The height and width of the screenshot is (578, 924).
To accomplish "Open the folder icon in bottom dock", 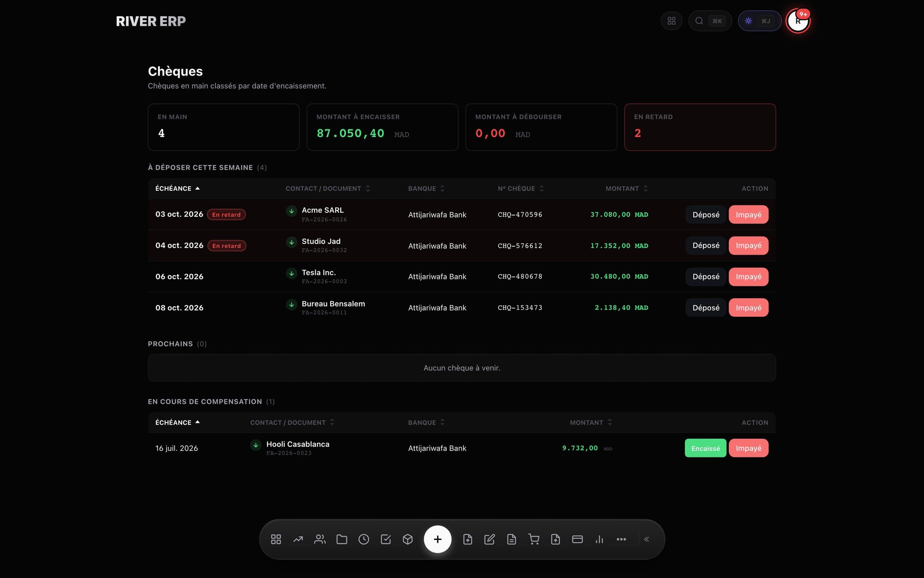I will (342, 539).
